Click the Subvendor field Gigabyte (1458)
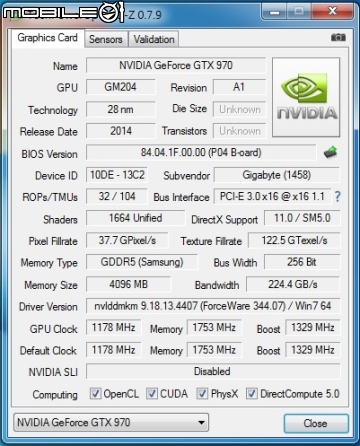Screen dimensions: 360x446 tap(277, 175)
